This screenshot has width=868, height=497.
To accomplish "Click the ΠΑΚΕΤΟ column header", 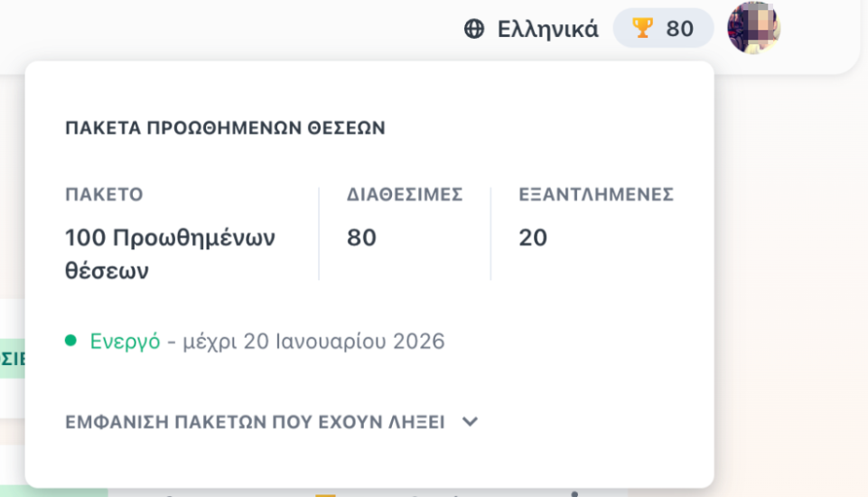I will pyautogui.click(x=104, y=194).
